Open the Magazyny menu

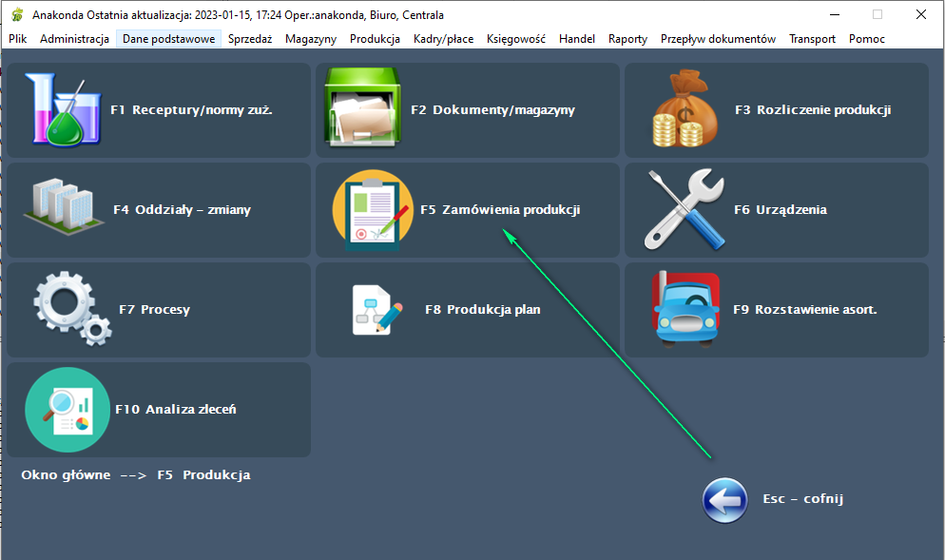(311, 39)
